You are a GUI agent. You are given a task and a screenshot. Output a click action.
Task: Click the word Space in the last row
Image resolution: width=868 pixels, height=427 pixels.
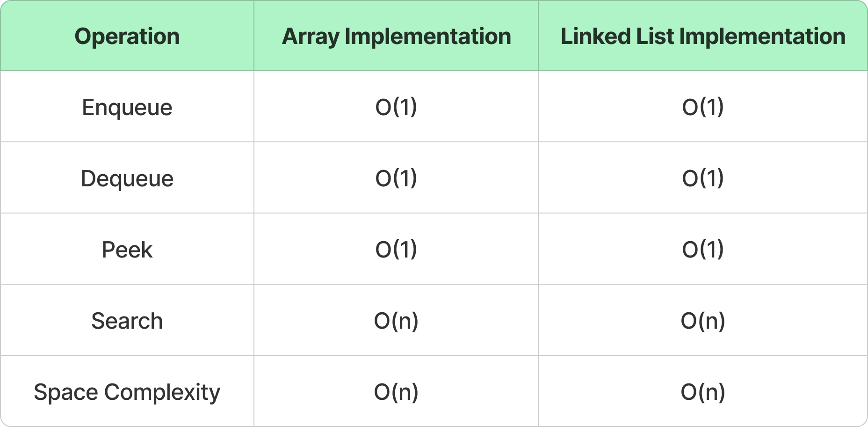click(x=65, y=392)
